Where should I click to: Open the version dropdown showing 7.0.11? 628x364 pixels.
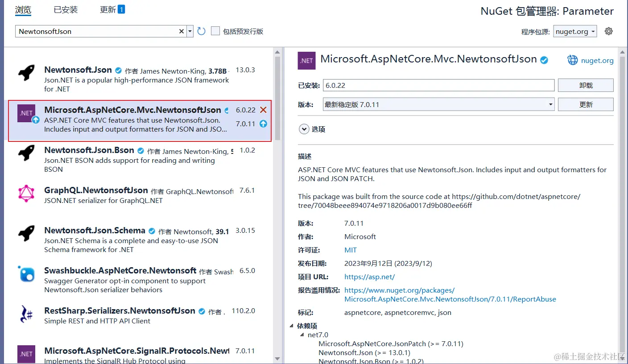[x=438, y=104]
